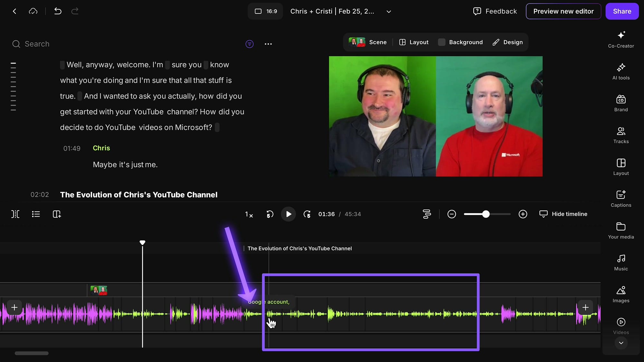Open the Co-Creator panel
Screen dimensions: 644x362
[621, 39]
